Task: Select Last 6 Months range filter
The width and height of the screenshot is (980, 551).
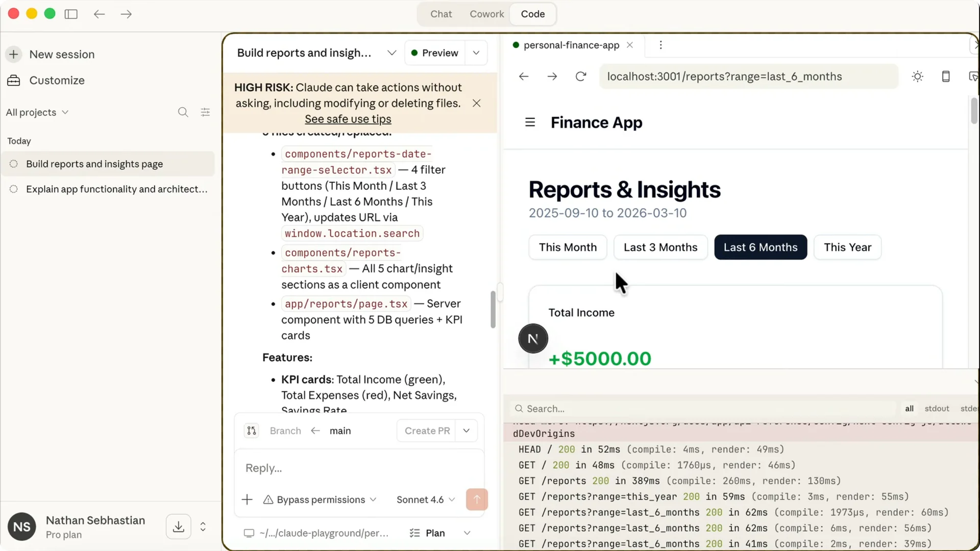Action: (761, 247)
